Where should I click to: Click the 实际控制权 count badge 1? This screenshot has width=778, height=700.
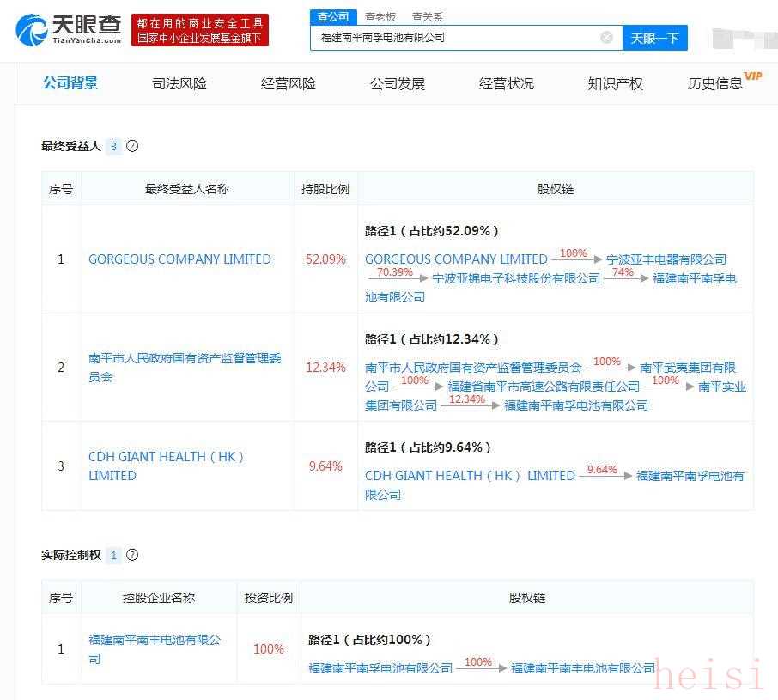coord(113,555)
